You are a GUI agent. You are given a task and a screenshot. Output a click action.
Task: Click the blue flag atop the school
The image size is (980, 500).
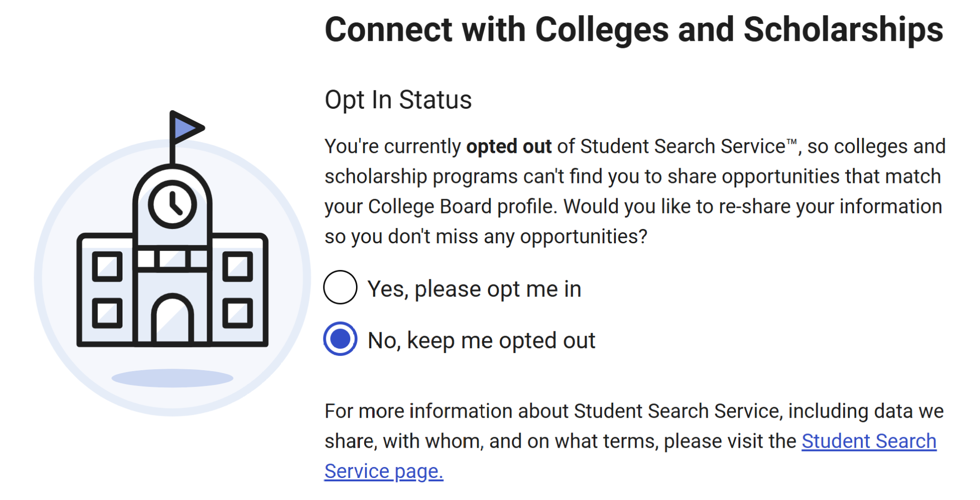(x=186, y=128)
